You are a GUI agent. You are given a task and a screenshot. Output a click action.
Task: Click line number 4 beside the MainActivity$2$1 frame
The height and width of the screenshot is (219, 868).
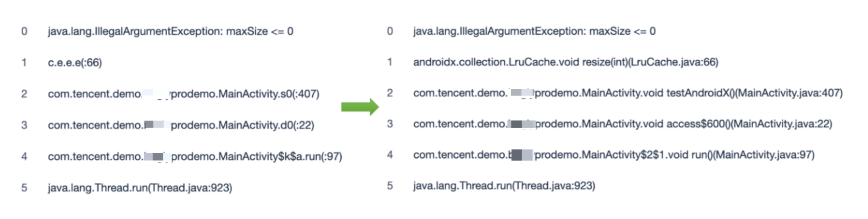[390, 155]
